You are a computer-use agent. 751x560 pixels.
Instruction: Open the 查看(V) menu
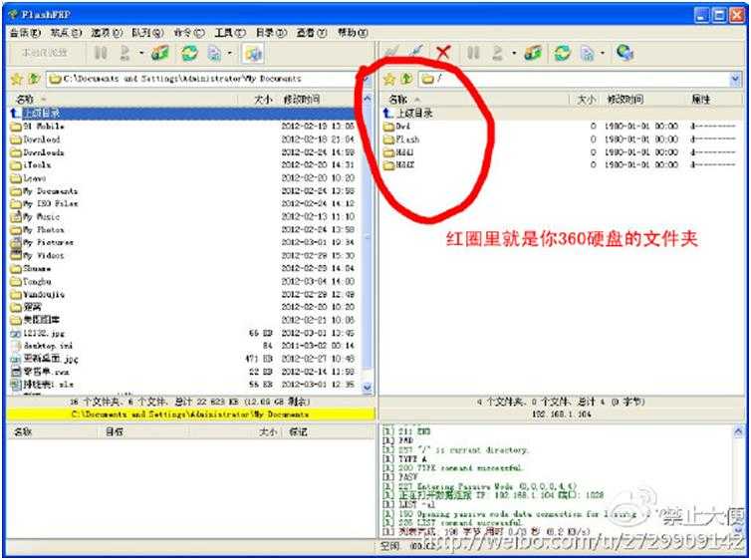(x=312, y=33)
